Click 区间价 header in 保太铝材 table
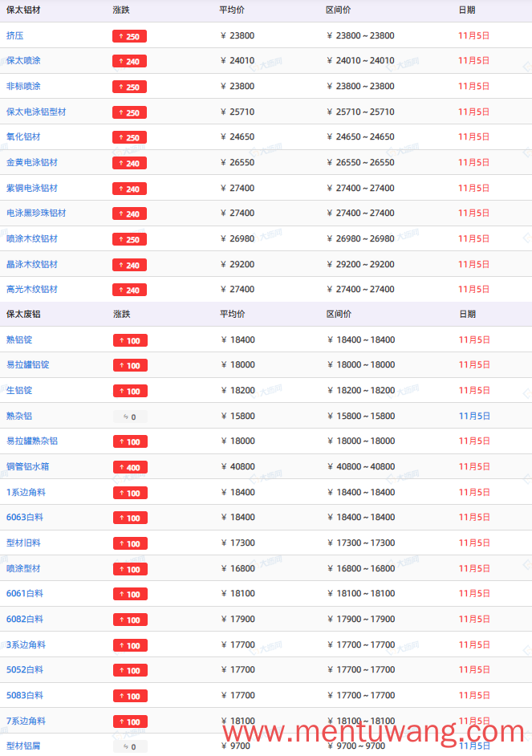The width and height of the screenshot is (532, 756). pos(339,10)
